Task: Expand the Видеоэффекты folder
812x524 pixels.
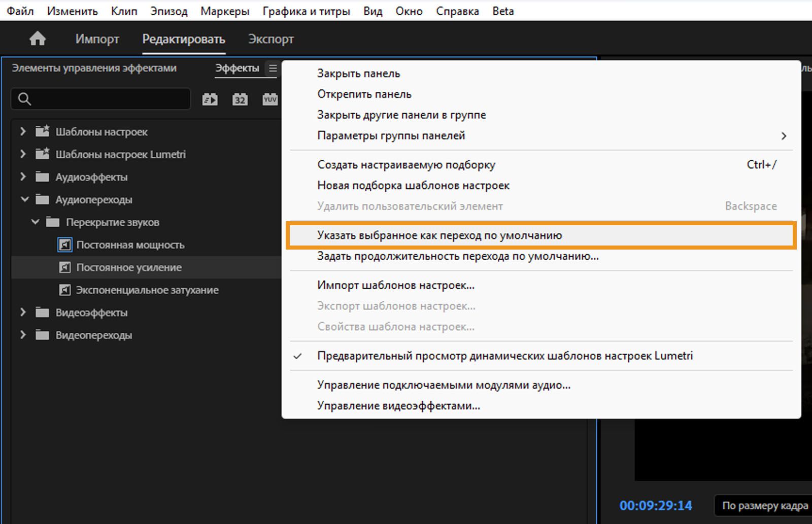Action: click(x=23, y=312)
